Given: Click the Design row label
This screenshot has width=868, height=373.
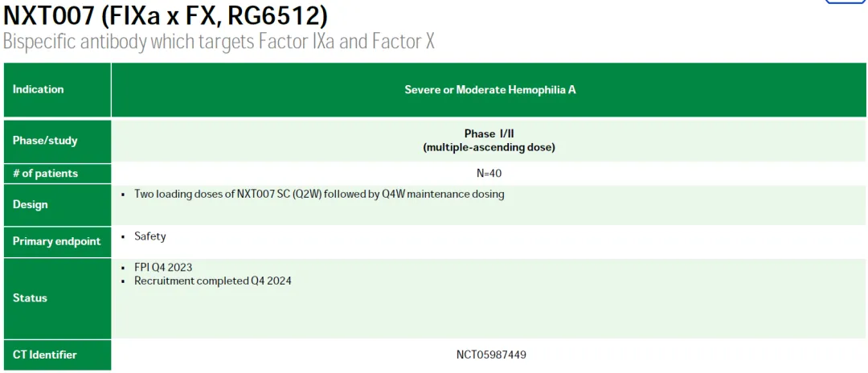Looking at the screenshot, I should click(31, 205).
